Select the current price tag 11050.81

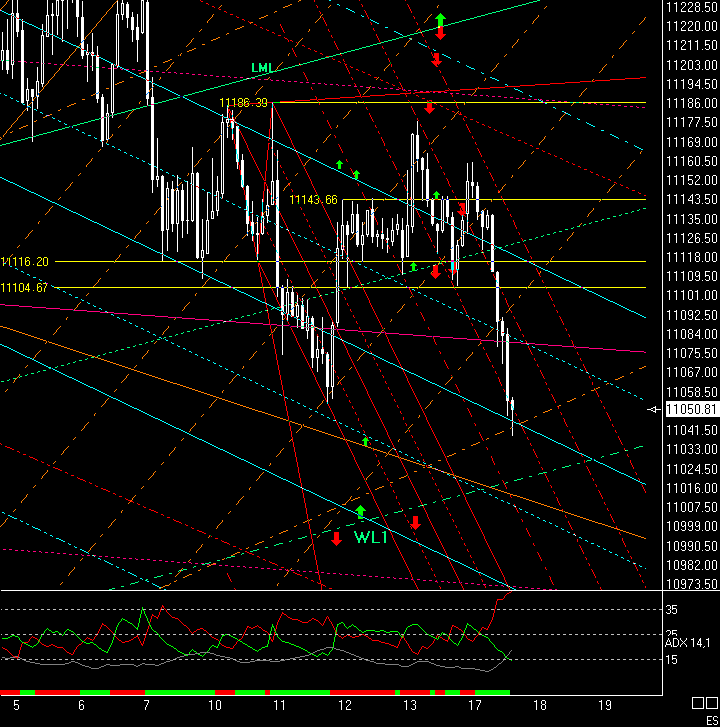click(x=691, y=409)
